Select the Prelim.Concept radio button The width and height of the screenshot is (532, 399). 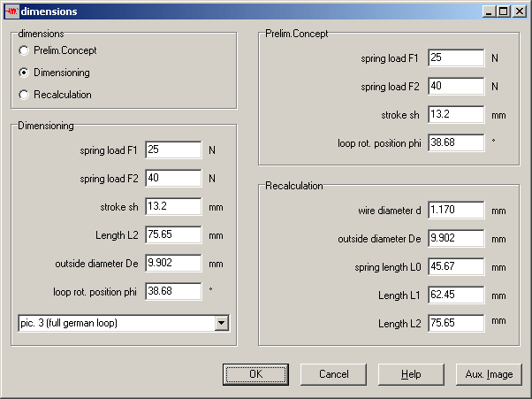click(x=24, y=50)
